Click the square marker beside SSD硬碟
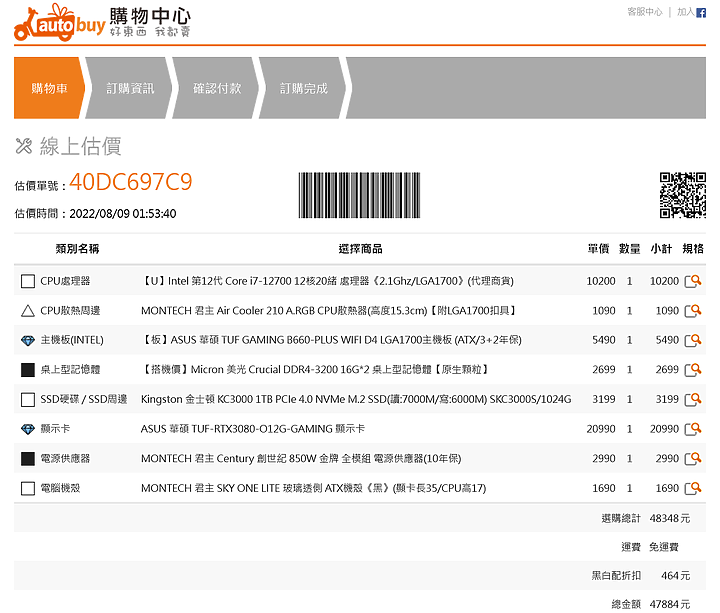Screen dimensions: 720x613 point(28,399)
